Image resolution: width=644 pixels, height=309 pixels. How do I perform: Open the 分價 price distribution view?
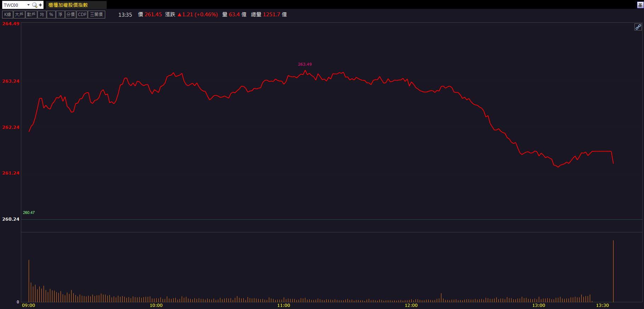point(70,15)
